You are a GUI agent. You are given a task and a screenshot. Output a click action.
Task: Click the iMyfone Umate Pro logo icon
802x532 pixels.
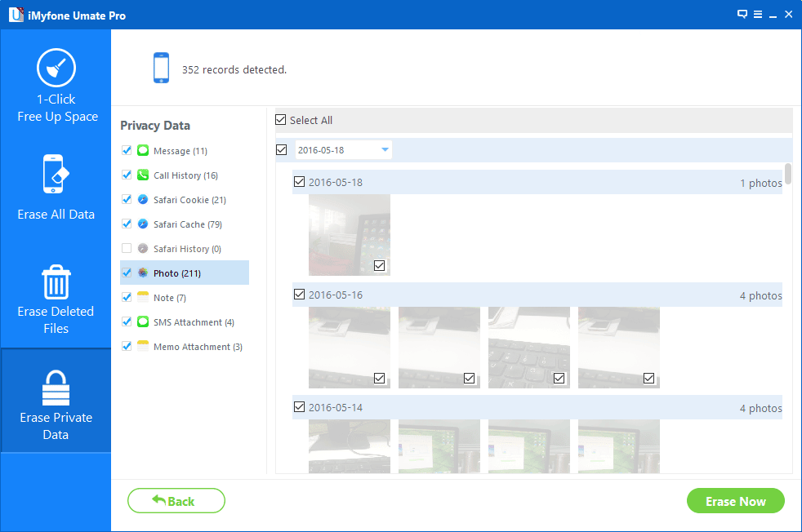tap(16, 15)
